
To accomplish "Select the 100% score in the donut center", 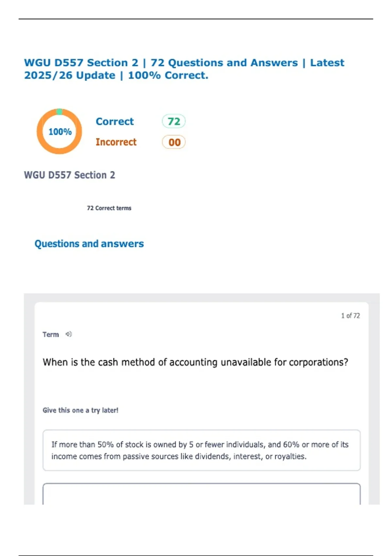I will (60, 131).
